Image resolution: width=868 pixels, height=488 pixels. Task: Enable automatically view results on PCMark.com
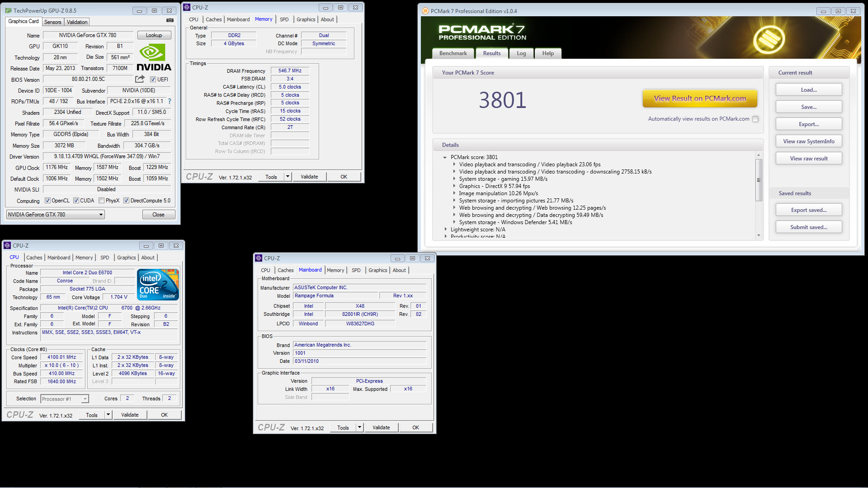(x=755, y=119)
